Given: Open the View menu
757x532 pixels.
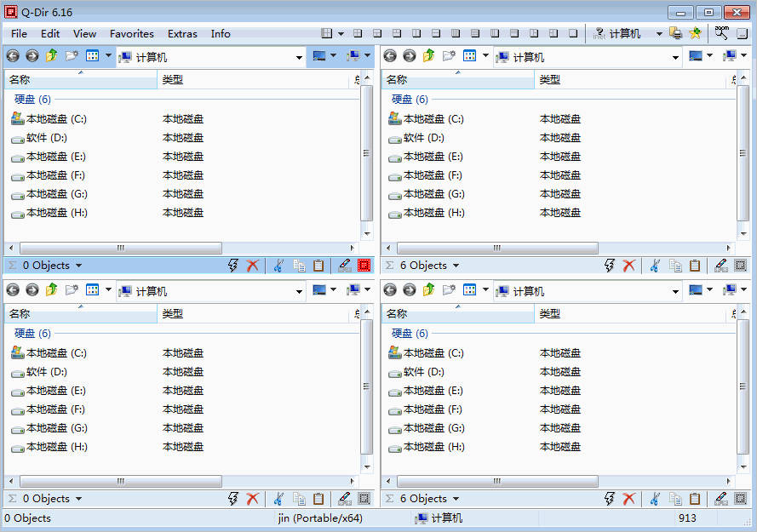Looking at the screenshot, I should pyautogui.click(x=84, y=34).
